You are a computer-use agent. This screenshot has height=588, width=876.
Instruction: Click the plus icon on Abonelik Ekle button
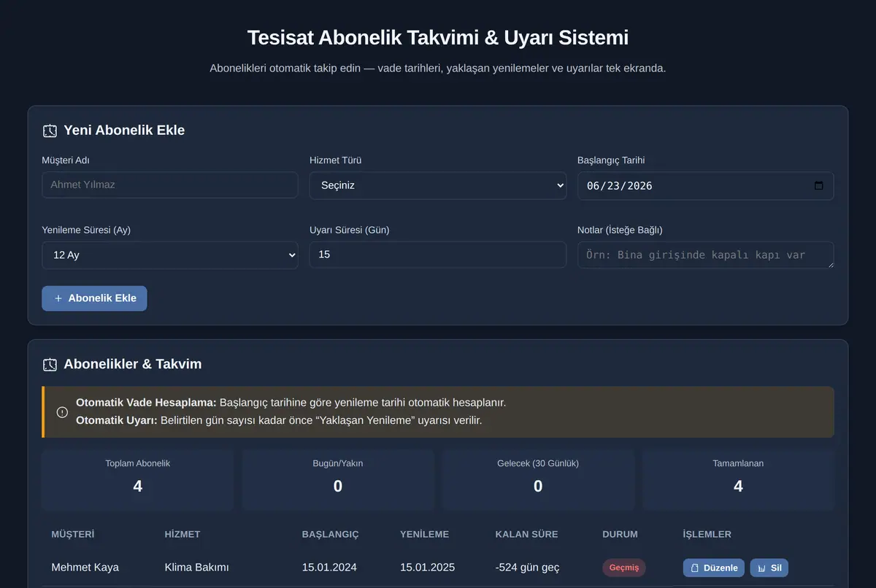[x=58, y=298]
